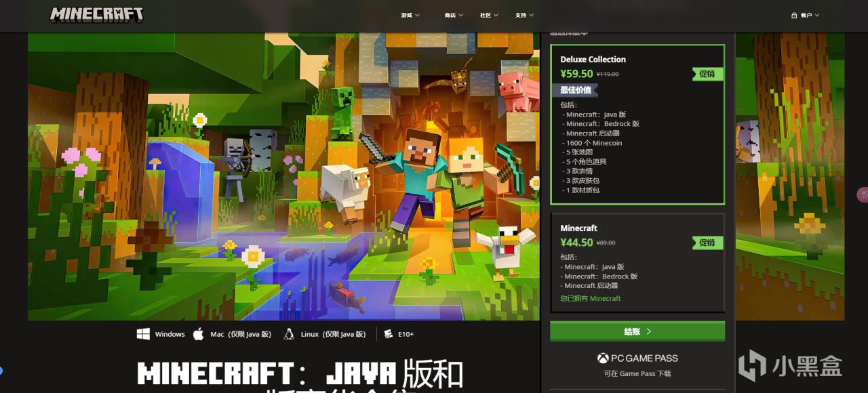Viewport: 868px width, 393px height.
Task: Click the pink floating widget at right edge
Action: tap(863, 194)
